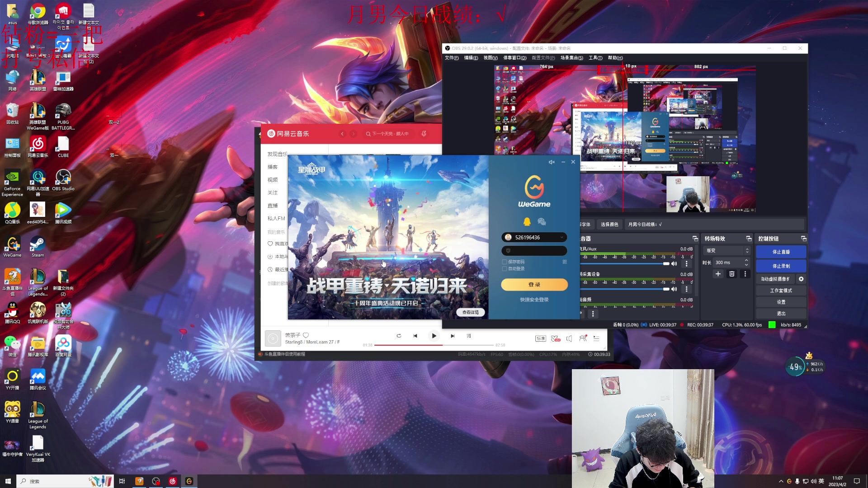
Task: Open 设置 in OBS controls
Action: pos(781,302)
